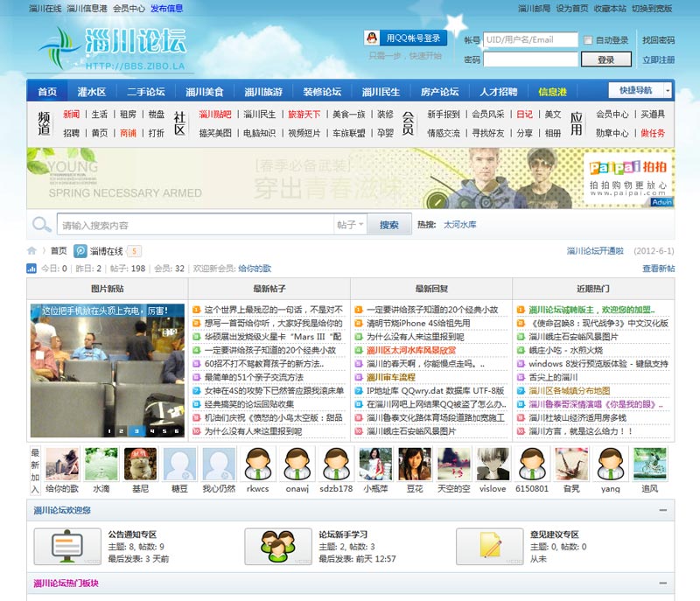
Task: Click the 意见建议专区 notepad icon
Action: 489,547
